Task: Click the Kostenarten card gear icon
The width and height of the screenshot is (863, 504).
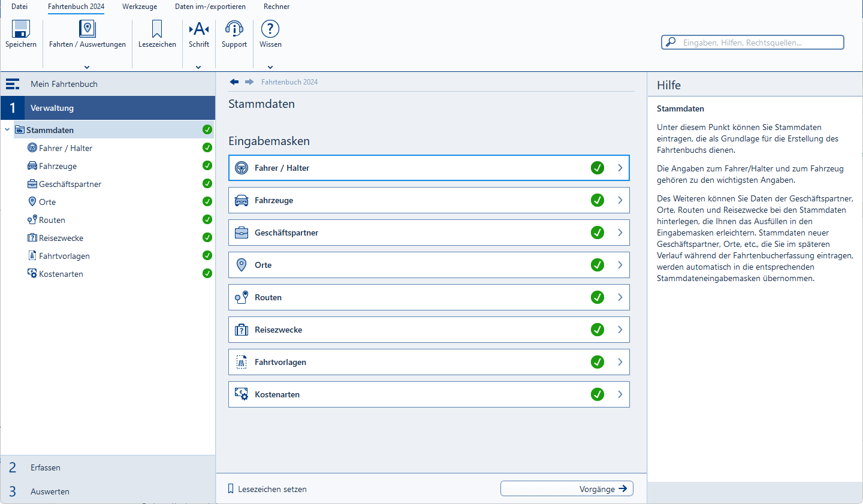Action: click(242, 394)
